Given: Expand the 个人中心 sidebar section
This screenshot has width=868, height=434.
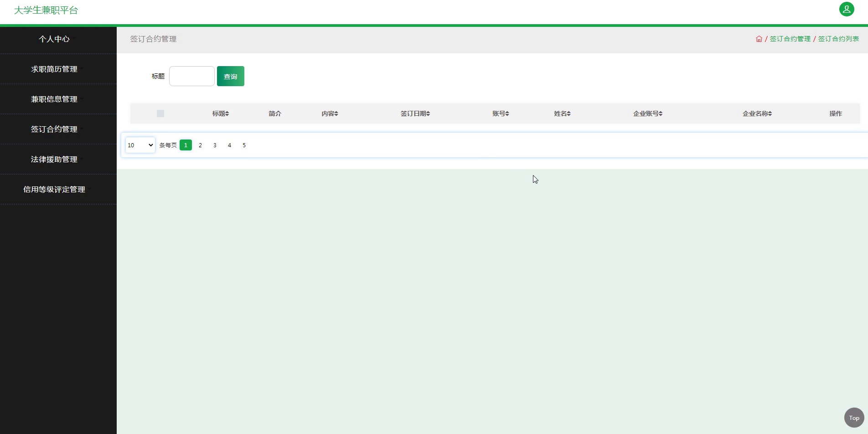Looking at the screenshot, I should click(x=54, y=39).
